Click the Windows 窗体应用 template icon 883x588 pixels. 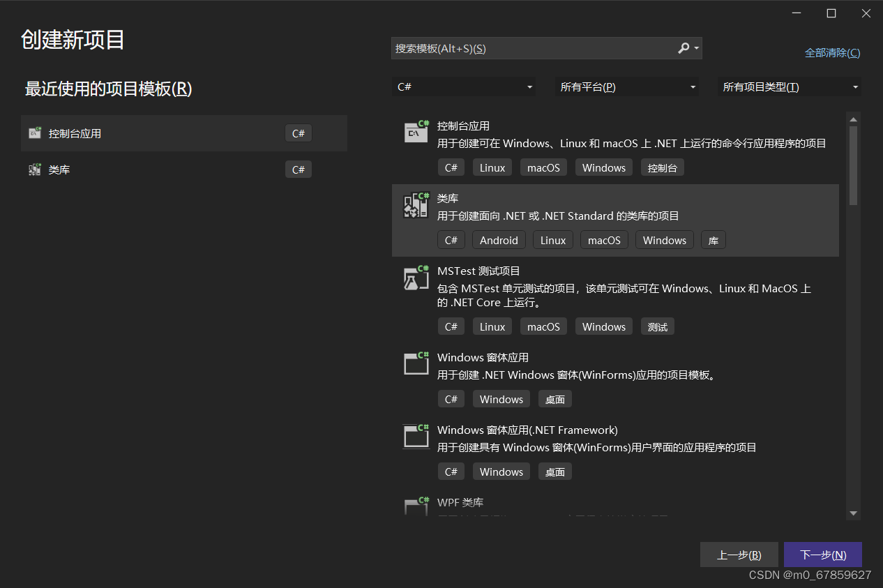click(416, 363)
